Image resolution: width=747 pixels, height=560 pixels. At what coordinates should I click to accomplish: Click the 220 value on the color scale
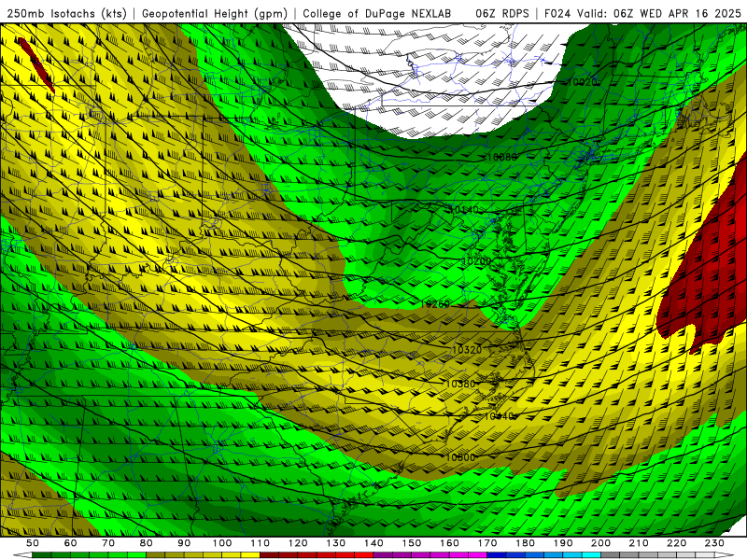click(676, 543)
